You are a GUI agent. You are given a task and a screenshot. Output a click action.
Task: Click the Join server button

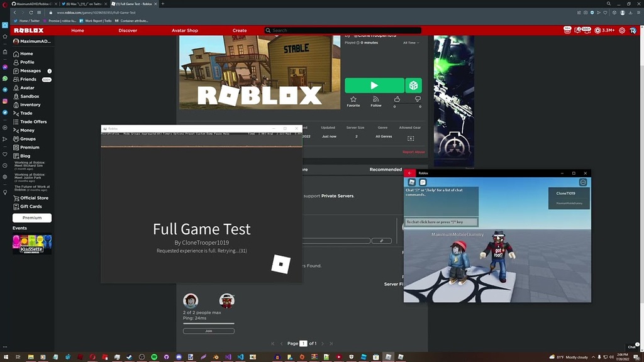point(208,331)
